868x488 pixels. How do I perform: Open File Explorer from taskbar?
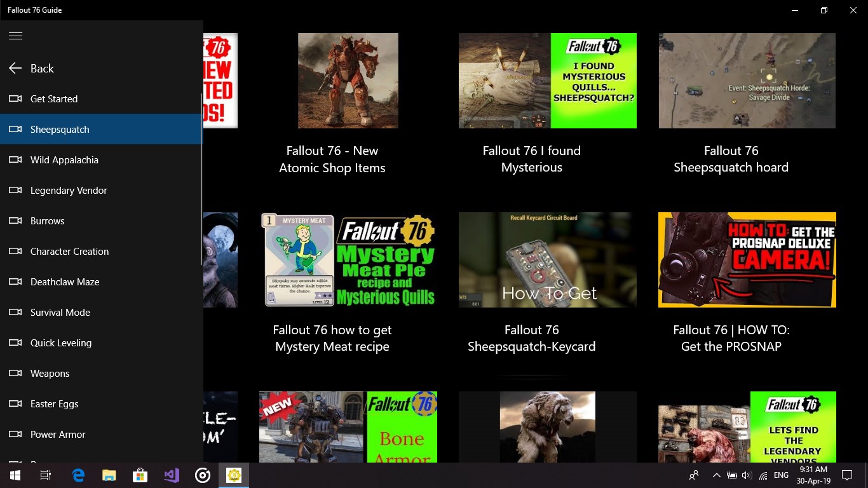point(109,475)
